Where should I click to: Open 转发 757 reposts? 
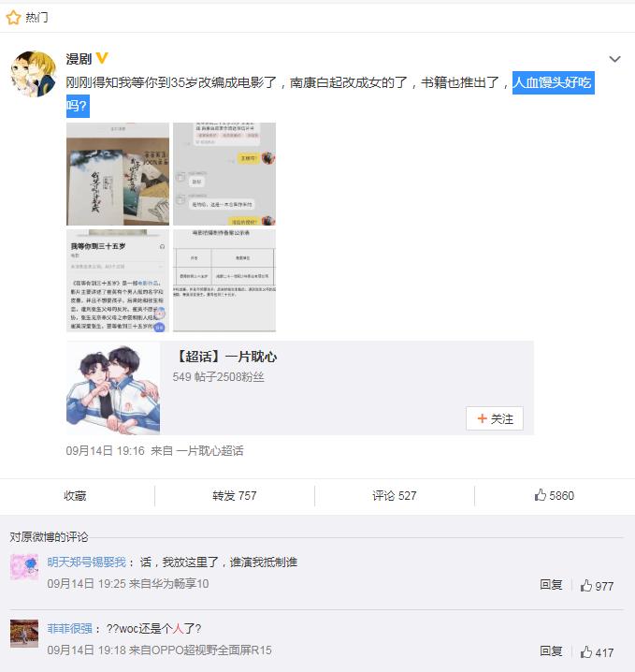coord(234,495)
